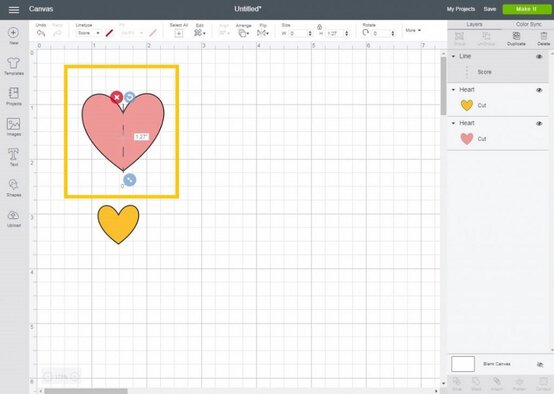Viewport: 554px width, 394px height.
Task: Collapse the yellow Heart layer group
Action: [453, 90]
